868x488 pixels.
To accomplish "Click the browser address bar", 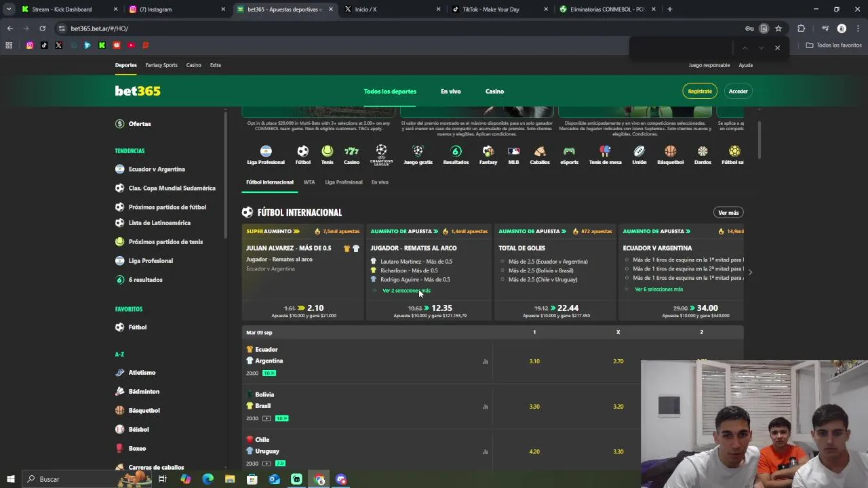I will click(400, 28).
